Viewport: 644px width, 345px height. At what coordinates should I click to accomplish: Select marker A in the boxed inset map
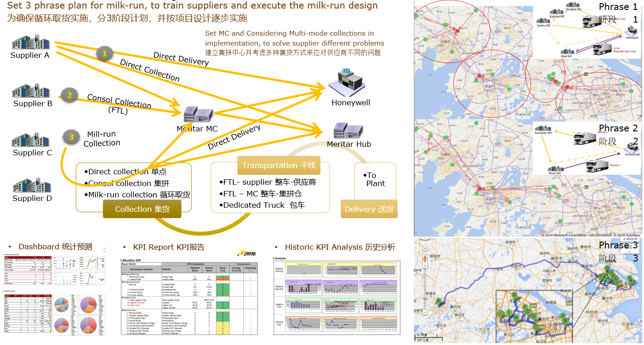[x=563, y=317]
